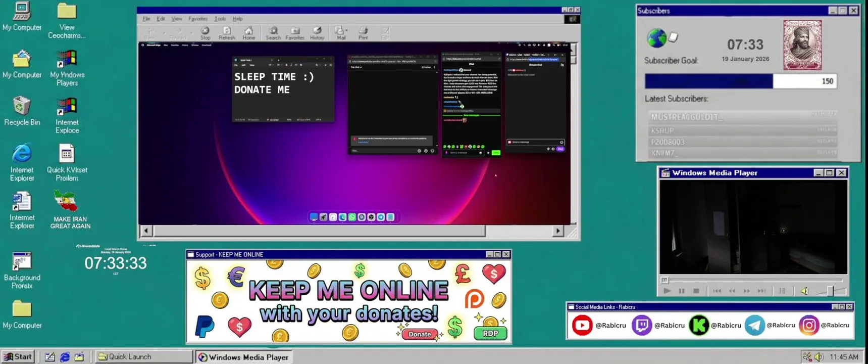Select latest subscriber P2008003
868x364 pixels.
click(x=743, y=142)
